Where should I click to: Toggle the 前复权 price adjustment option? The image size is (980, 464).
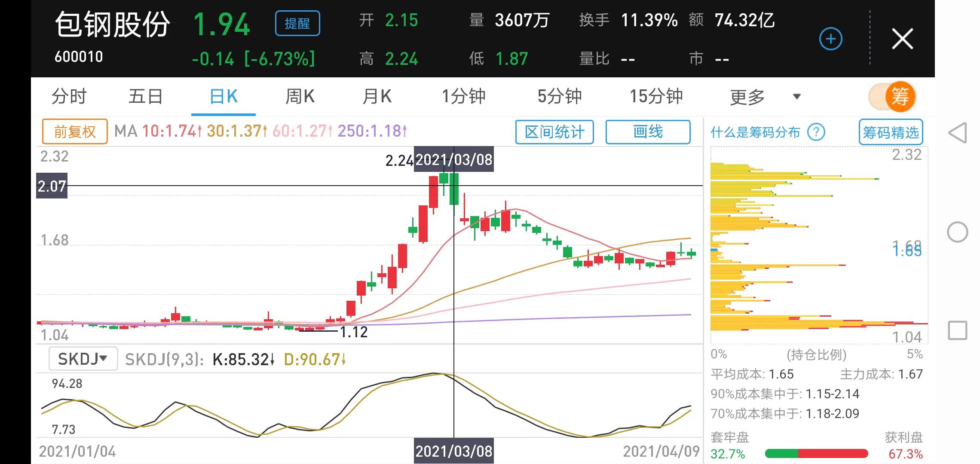[x=75, y=131]
